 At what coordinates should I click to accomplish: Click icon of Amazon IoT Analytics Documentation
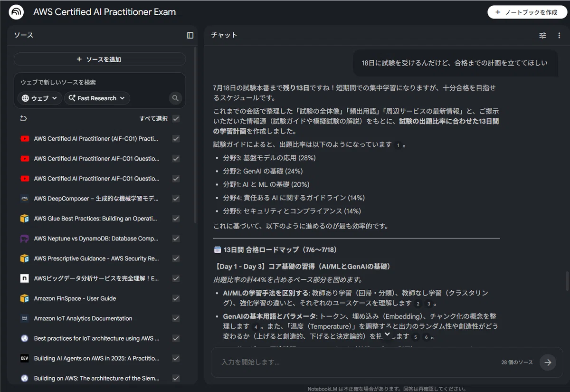25,318
